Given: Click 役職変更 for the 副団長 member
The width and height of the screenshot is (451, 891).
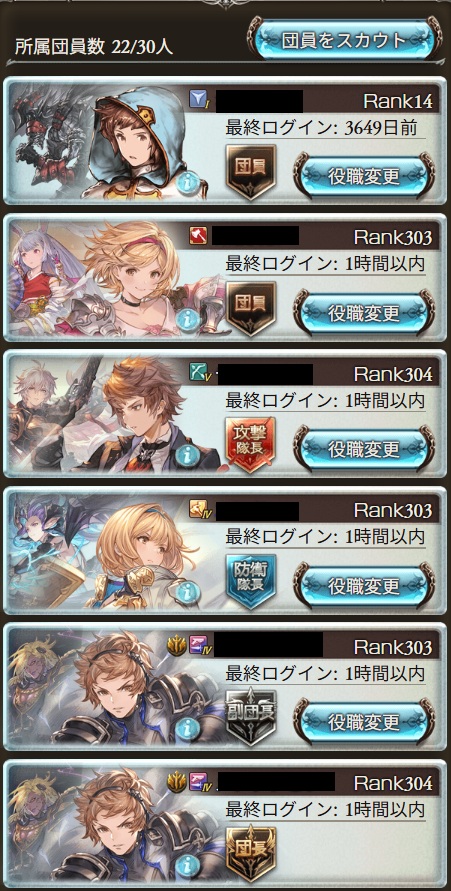Looking at the screenshot, I should pos(364,722).
